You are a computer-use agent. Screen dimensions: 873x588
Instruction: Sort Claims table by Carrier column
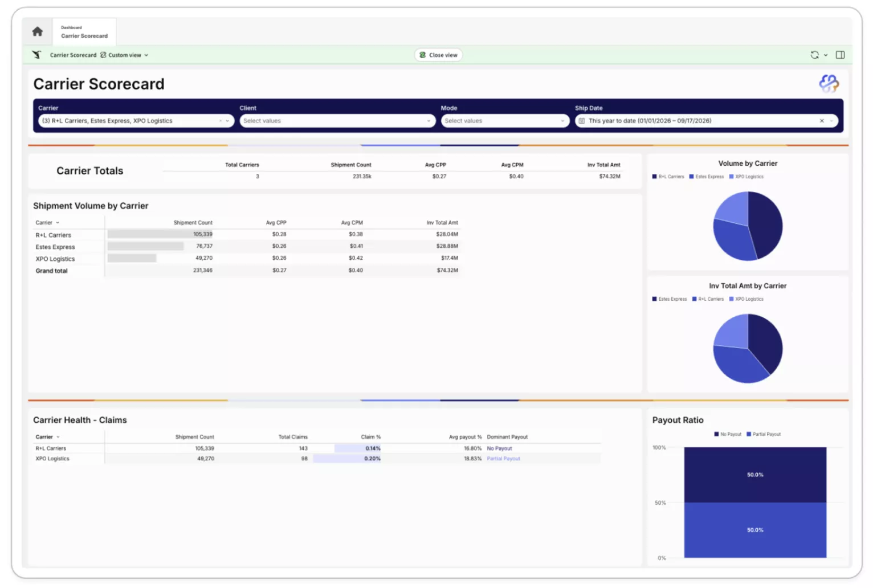[x=47, y=437]
